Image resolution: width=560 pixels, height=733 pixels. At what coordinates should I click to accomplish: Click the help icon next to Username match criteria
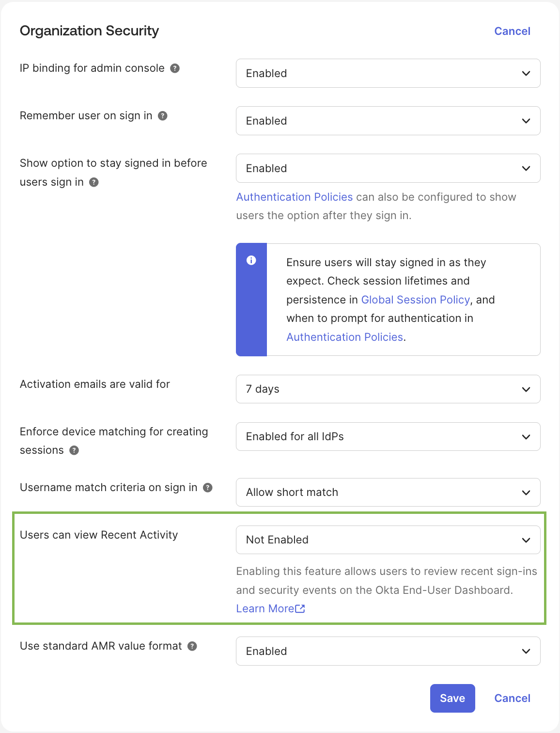[x=208, y=488]
